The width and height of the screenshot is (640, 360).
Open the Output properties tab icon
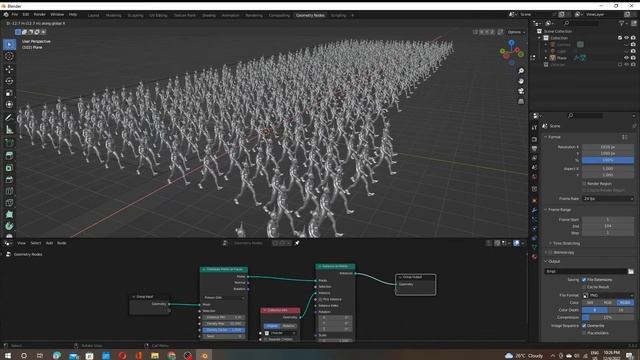[x=534, y=149]
